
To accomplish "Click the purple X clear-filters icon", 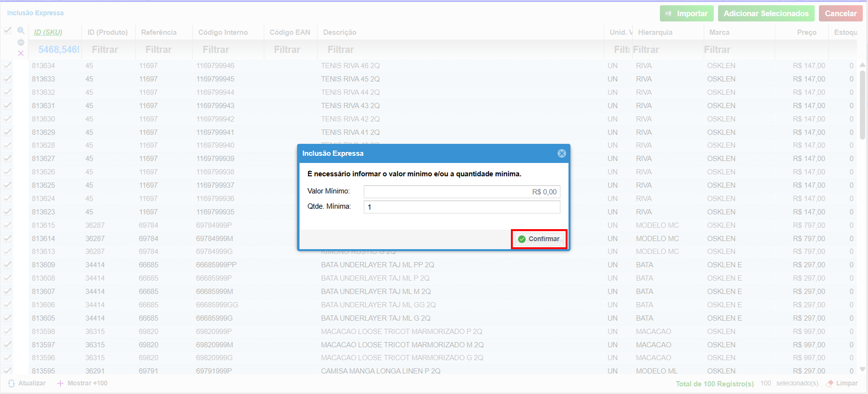I will (x=20, y=53).
